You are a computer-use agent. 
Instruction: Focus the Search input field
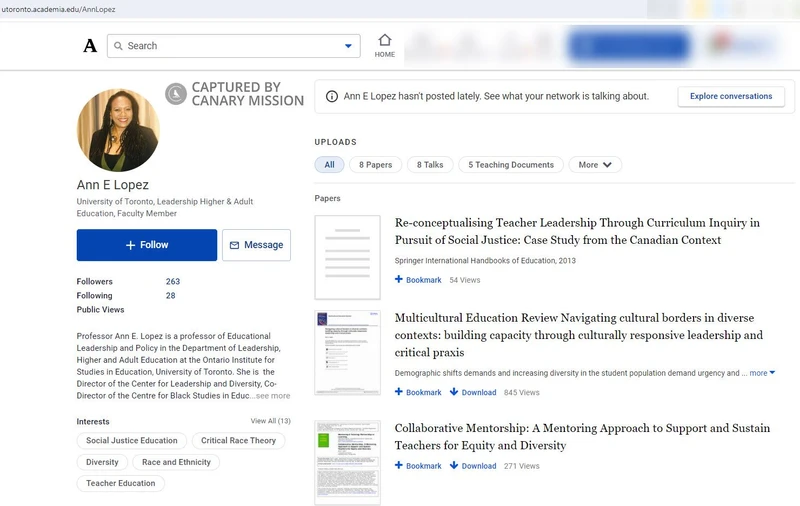pos(234,46)
